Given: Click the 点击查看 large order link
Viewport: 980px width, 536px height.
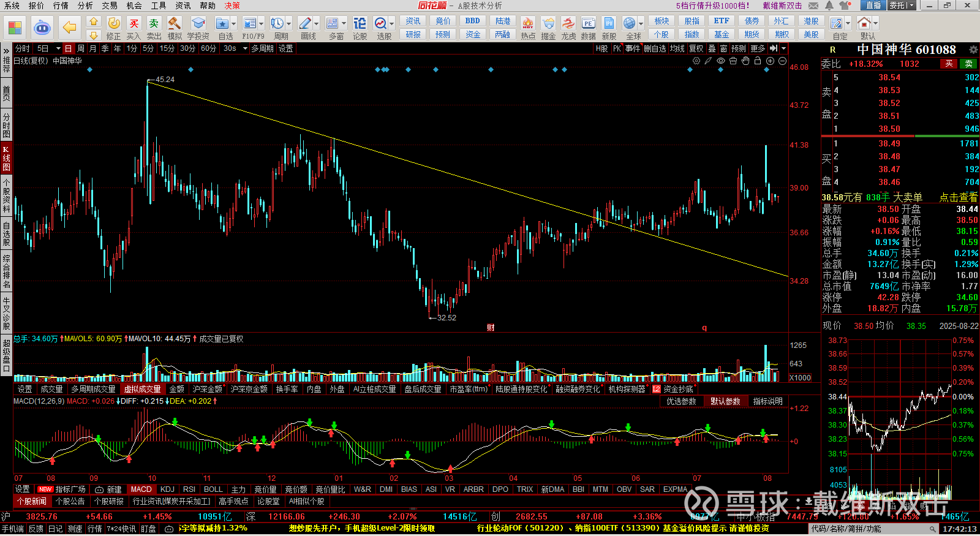Looking at the screenshot, I should [959, 197].
